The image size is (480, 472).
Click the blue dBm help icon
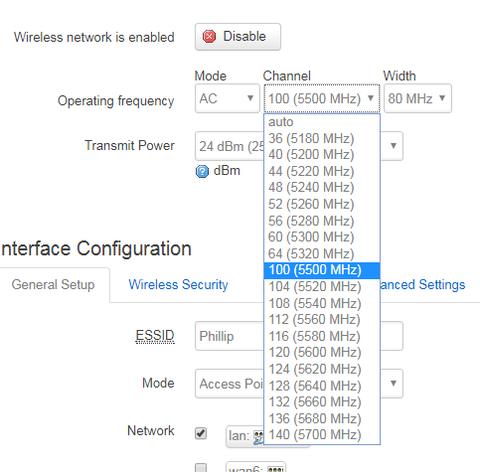tap(202, 172)
